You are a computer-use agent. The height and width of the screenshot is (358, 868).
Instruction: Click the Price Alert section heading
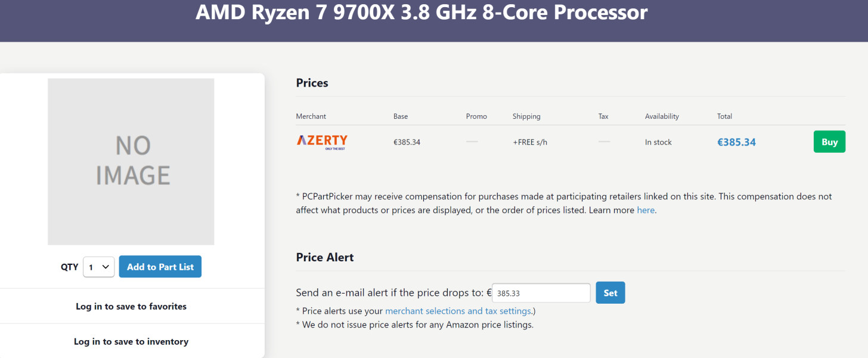[325, 257]
